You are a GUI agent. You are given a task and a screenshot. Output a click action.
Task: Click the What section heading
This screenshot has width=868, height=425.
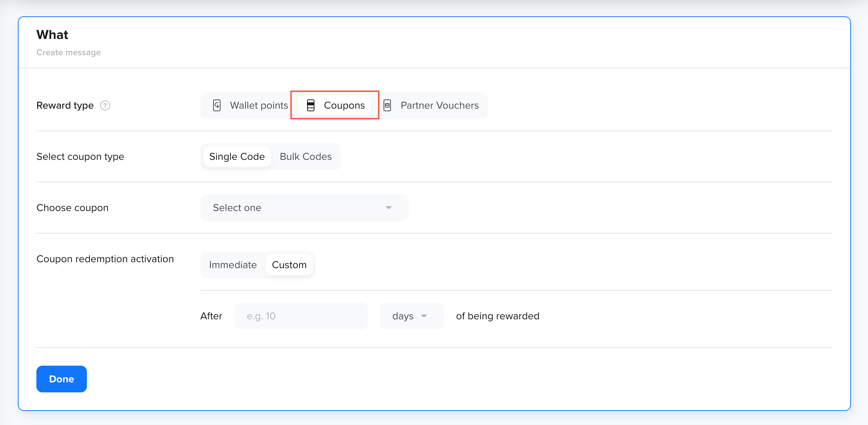pyautogui.click(x=52, y=35)
